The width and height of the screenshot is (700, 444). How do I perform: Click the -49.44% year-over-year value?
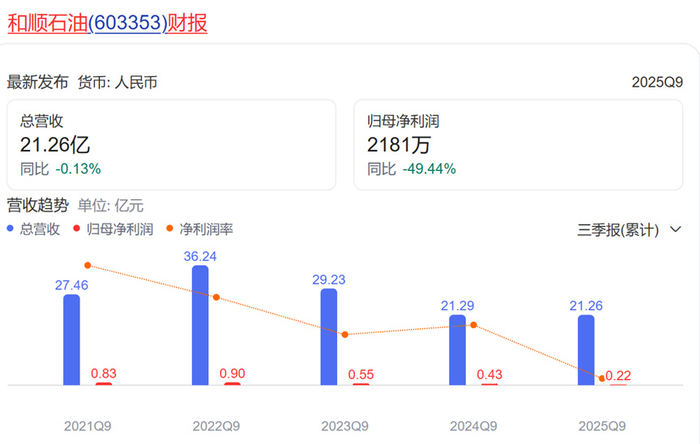pos(429,169)
